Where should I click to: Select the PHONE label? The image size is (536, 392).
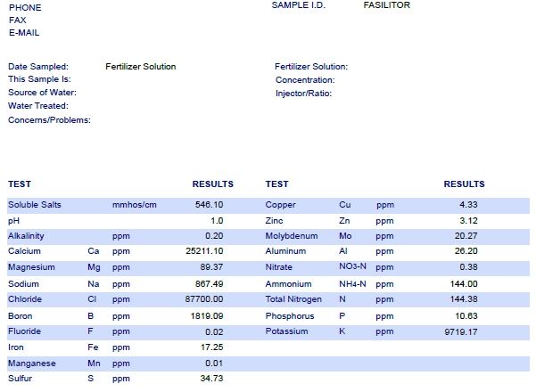tap(25, 7)
